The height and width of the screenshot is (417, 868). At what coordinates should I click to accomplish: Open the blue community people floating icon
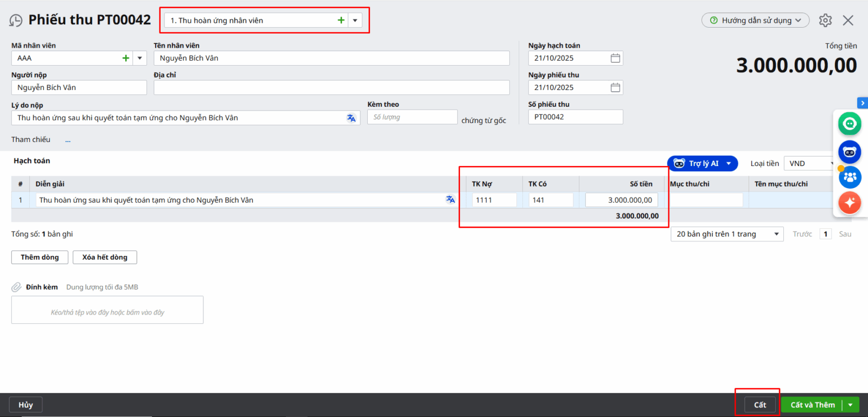tap(850, 177)
